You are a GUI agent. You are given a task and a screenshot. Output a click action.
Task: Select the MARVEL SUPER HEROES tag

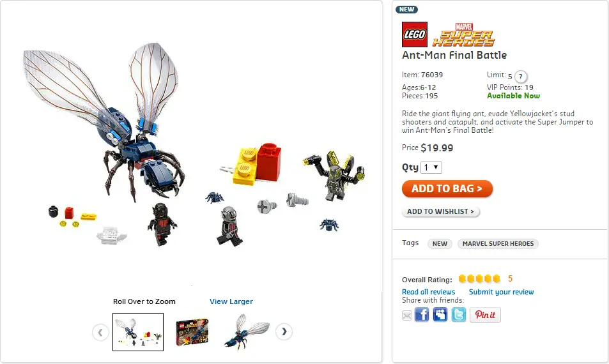point(498,244)
